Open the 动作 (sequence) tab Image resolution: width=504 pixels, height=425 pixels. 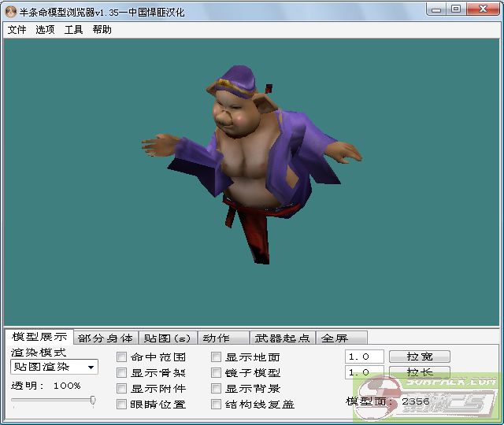click(217, 338)
